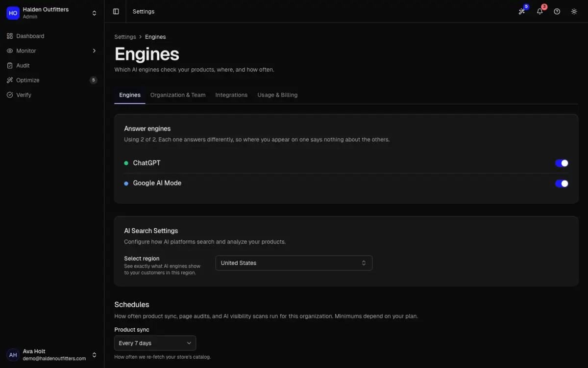Click the green ChatGPT status dot
Image resolution: width=588 pixels, height=368 pixels.
(x=126, y=163)
